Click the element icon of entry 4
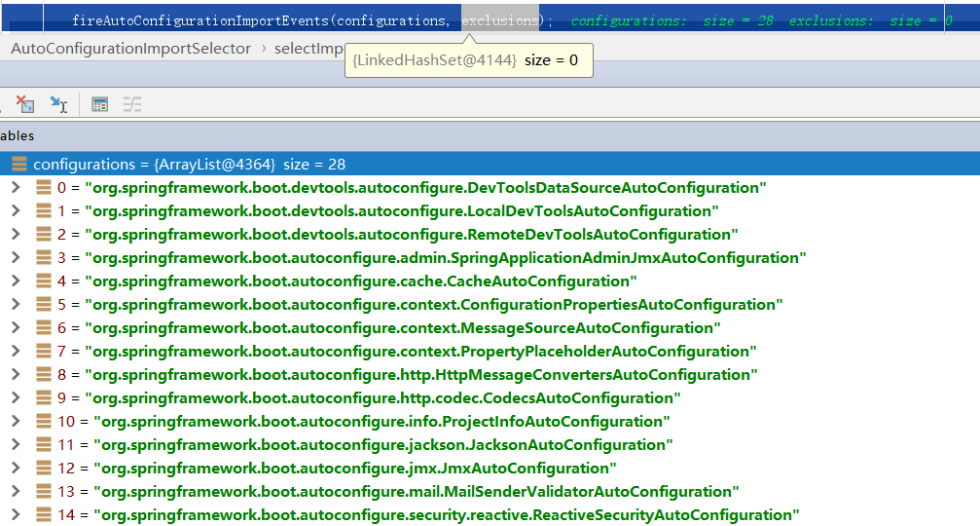Viewport: 980px width, 526px height. [x=44, y=281]
